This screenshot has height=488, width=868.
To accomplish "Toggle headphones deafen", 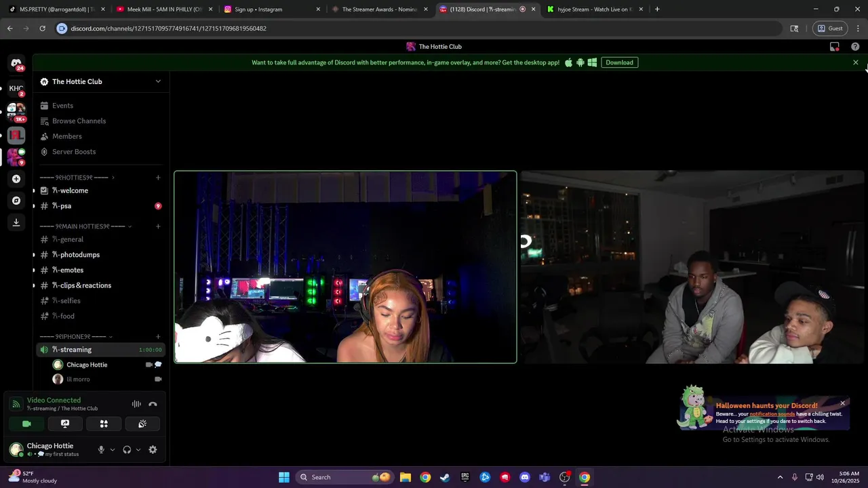I will [x=127, y=449].
